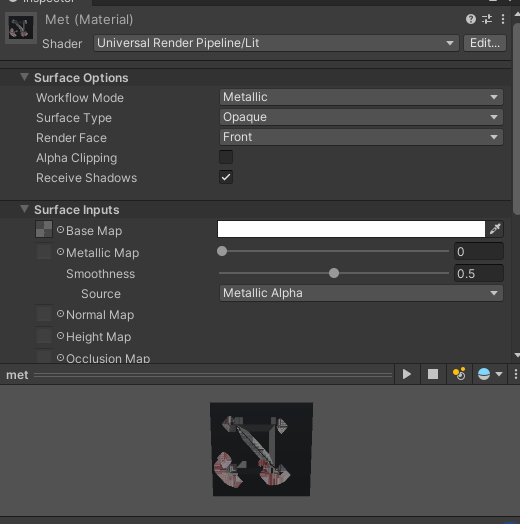520x524 pixels.
Task: Disable the Receive Shadows checkbox
Action: [x=226, y=177]
